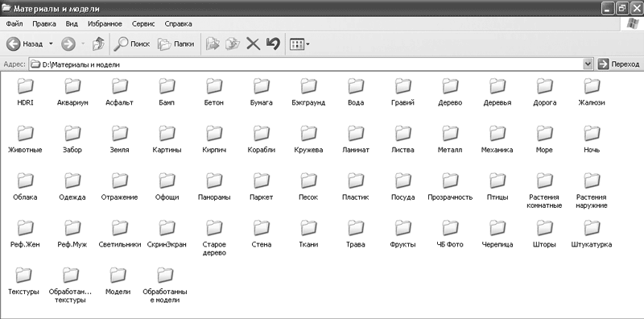The width and height of the screenshot is (644, 319).
Task: Open the Поиск search pane
Action: tap(132, 43)
